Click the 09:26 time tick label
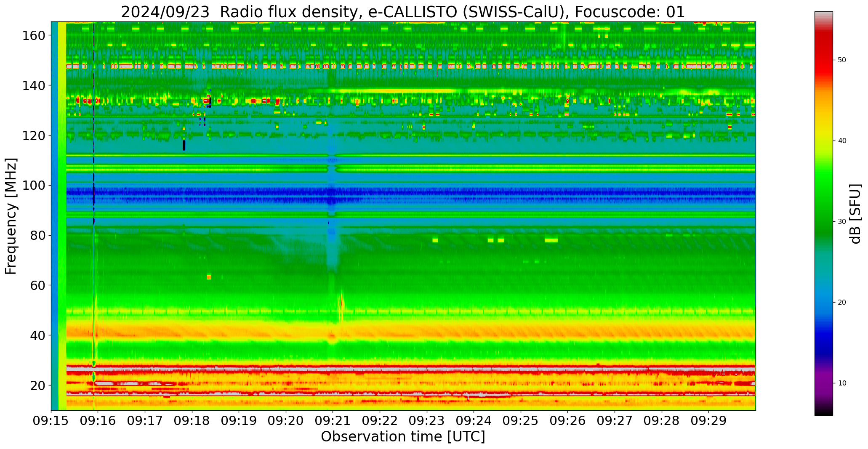The image size is (868, 449). click(x=568, y=420)
